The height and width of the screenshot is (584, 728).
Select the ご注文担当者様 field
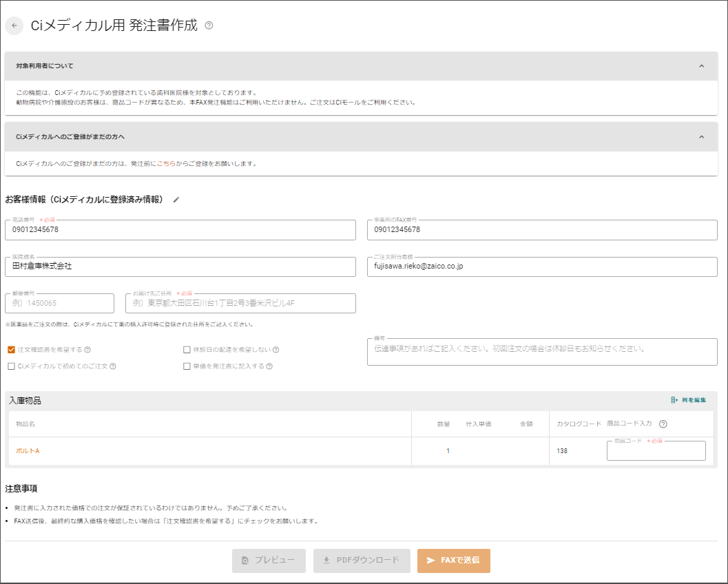tap(542, 267)
